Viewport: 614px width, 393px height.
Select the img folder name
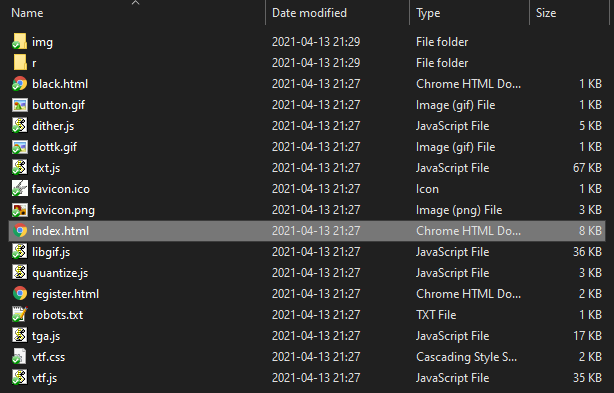click(42, 42)
